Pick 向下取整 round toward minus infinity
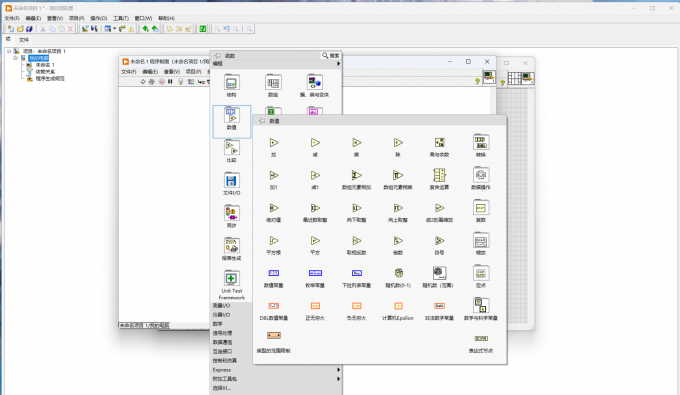Image resolution: width=680 pixels, height=395 pixels. click(x=356, y=208)
